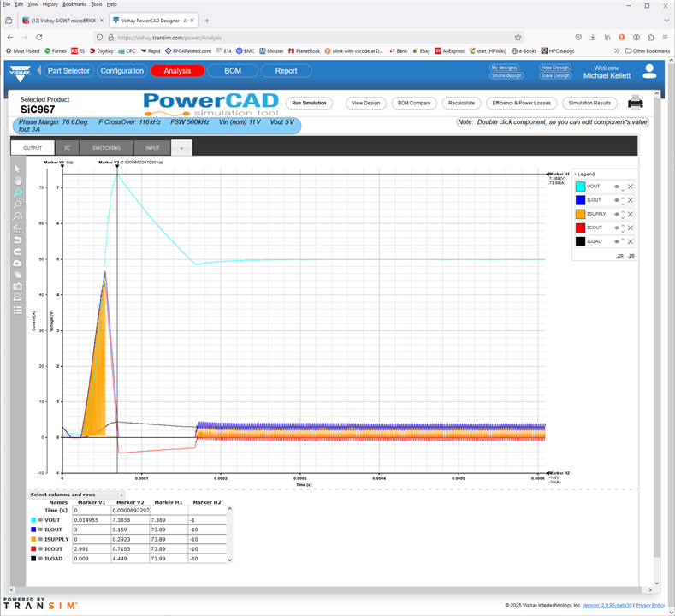Remove ICOUT trace with its X icon
The image size is (675, 616).
tap(631, 228)
